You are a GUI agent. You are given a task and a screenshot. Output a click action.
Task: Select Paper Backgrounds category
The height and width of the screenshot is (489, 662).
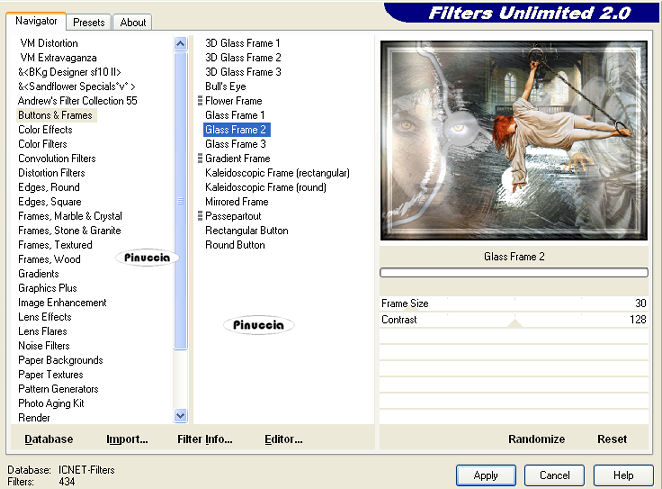61,360
